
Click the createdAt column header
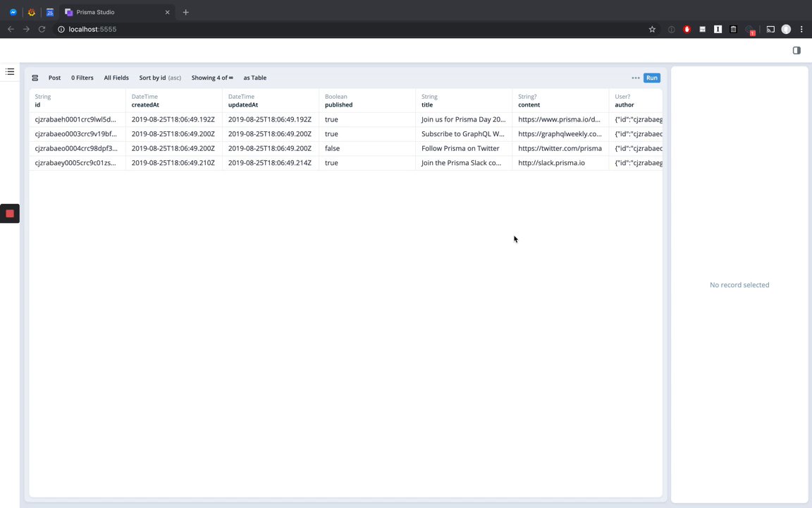[174, 101]
